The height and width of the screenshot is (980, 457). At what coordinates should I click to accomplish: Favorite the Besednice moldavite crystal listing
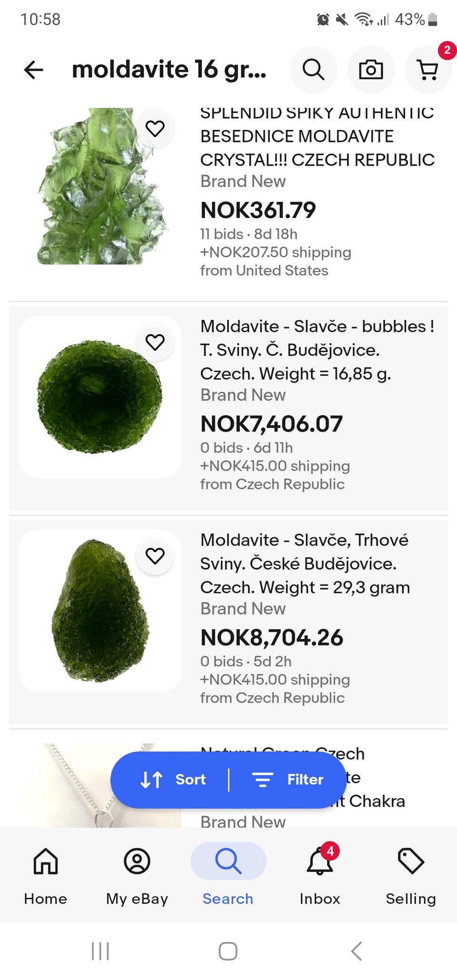155,129
